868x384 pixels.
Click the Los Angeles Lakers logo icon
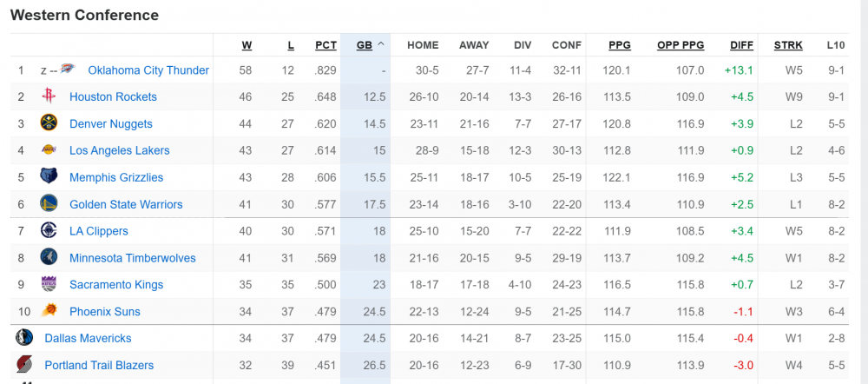(49, 150)
